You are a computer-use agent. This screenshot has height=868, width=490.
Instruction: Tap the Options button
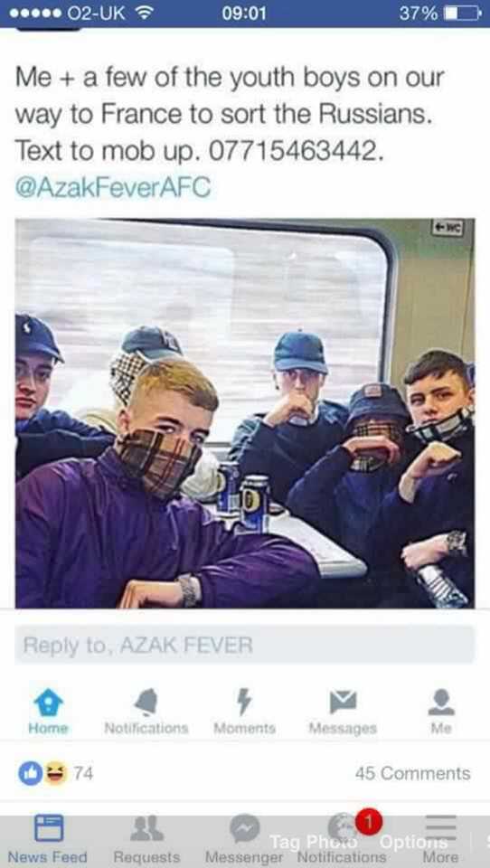pos(413,843)
